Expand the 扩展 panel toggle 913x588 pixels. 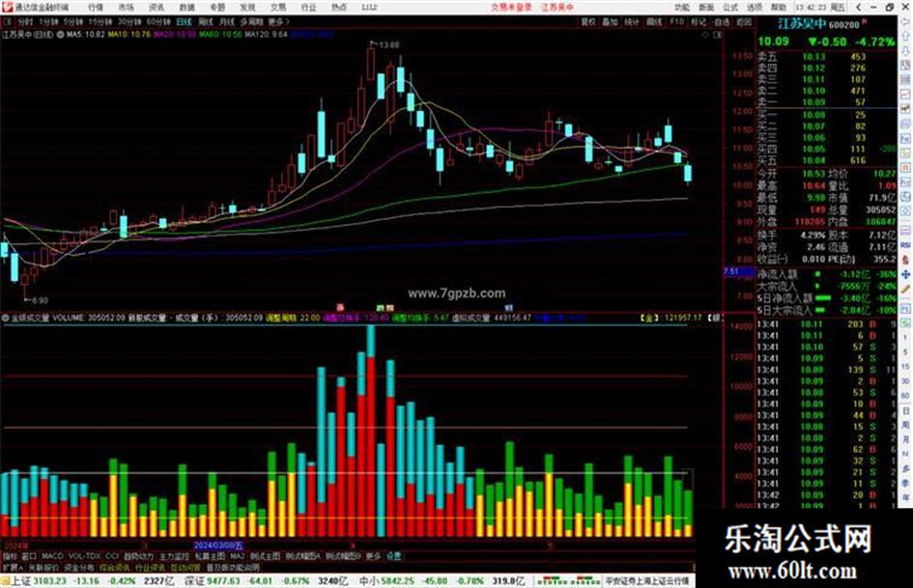(x=13, y=567)
